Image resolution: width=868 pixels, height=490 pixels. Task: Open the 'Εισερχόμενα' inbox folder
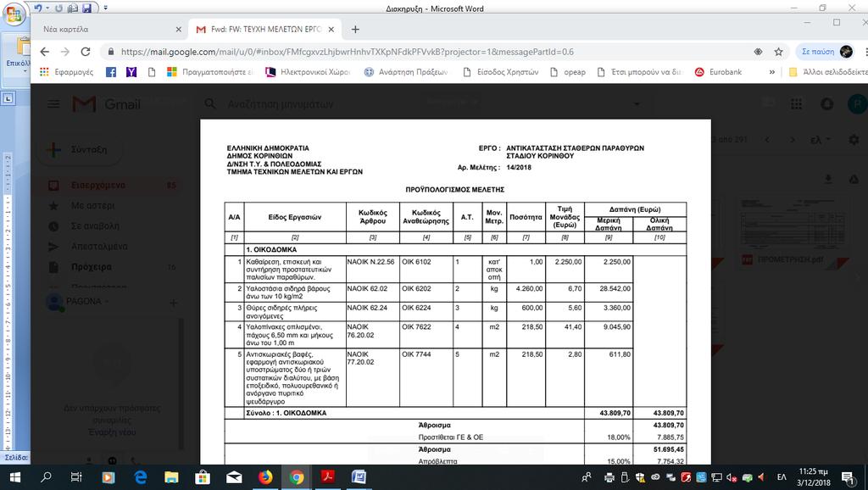tap(98, 185)
